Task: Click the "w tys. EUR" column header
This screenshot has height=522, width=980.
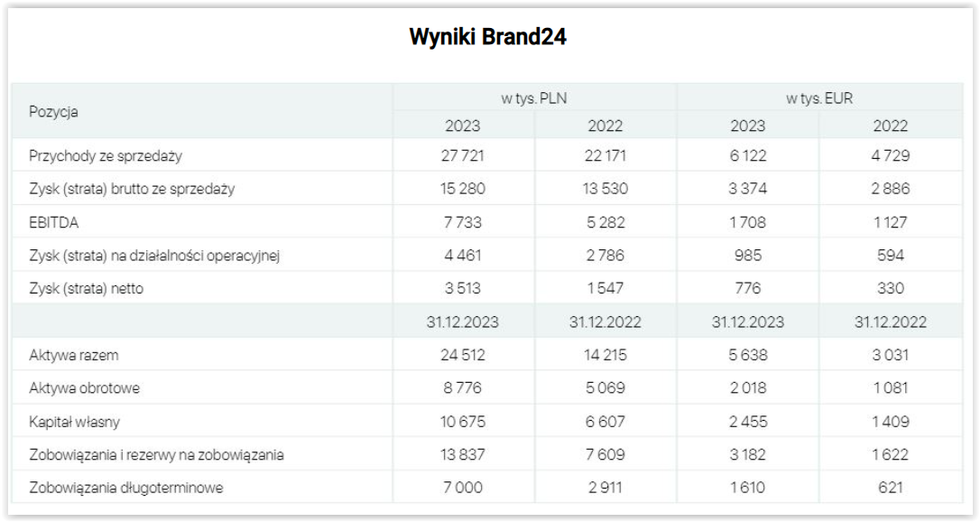Action: 819,98
